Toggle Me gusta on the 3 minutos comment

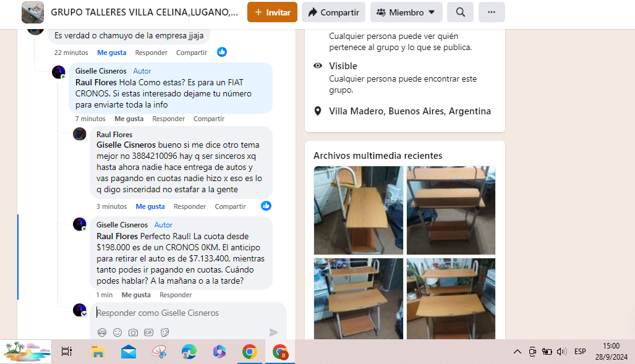pyautogui.click(x=150, y=206)
